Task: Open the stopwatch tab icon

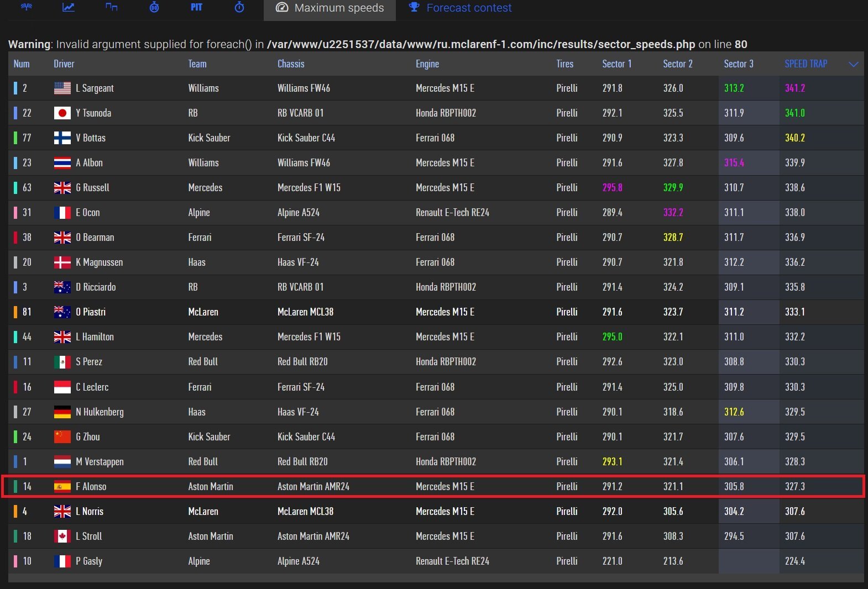Action: tap(239, 7)
